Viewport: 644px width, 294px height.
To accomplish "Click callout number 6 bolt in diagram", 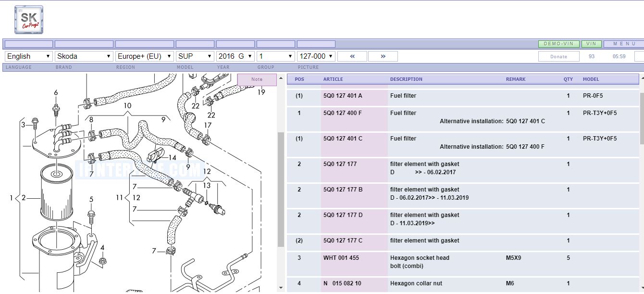I will 56,93.
